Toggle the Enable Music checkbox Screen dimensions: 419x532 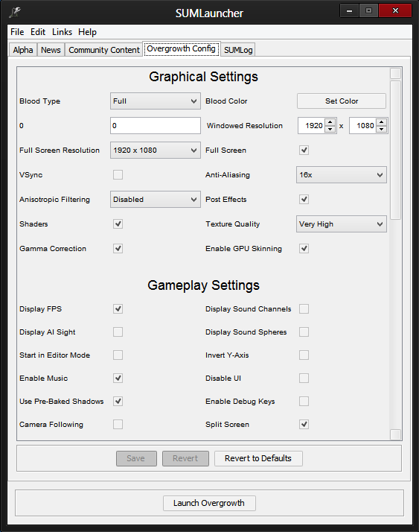click(x=118, y=379)
